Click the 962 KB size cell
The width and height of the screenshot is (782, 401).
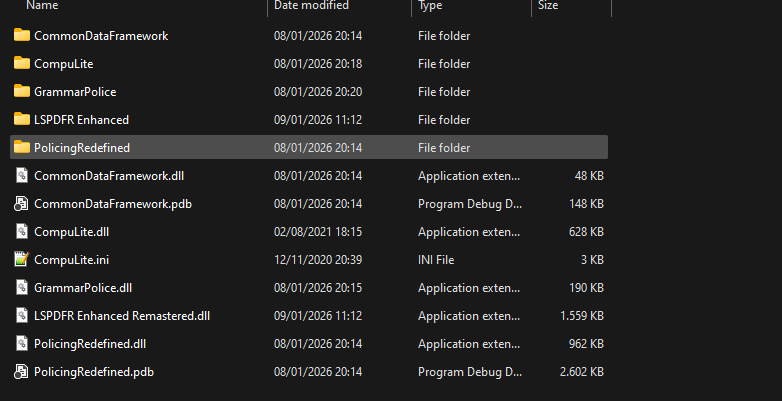click(586, 344)
